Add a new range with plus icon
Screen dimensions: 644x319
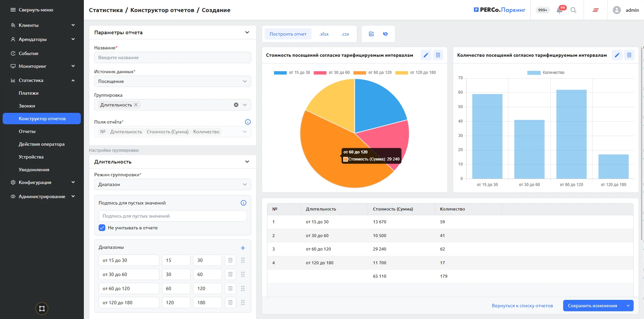pyautogui.click(x=243, y=248)
